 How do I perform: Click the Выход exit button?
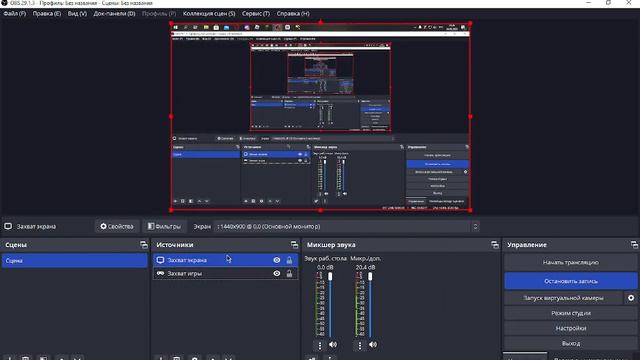[571, 343]
